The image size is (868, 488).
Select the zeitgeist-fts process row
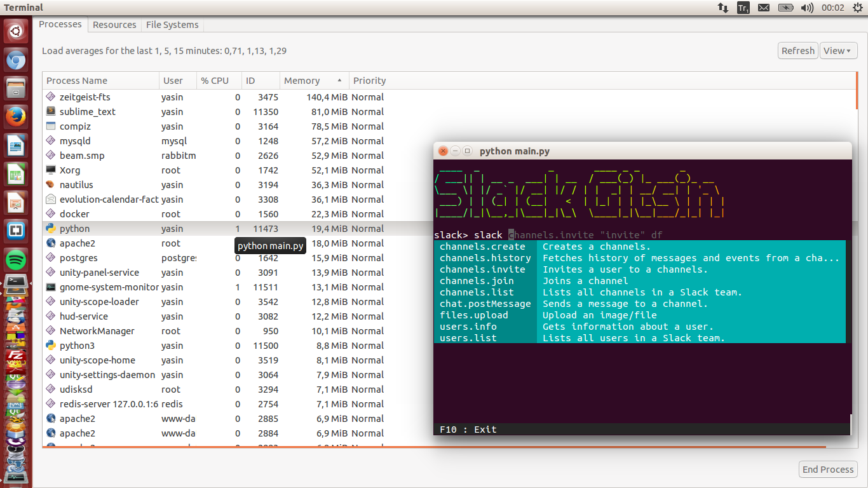point(450,97)
